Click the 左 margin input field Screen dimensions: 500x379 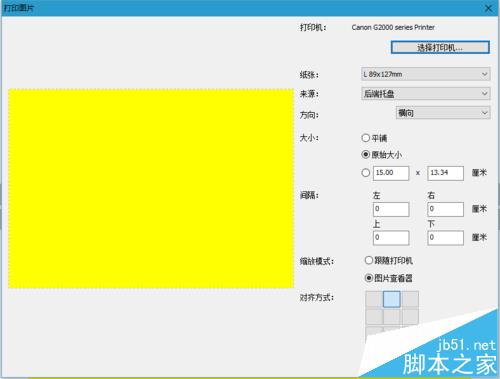(391, 209)
